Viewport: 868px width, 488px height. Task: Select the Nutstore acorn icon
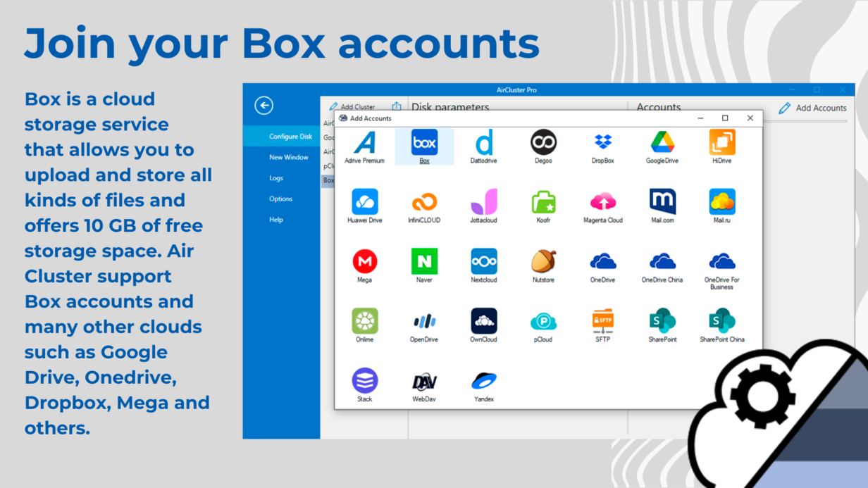click(543, 261)
